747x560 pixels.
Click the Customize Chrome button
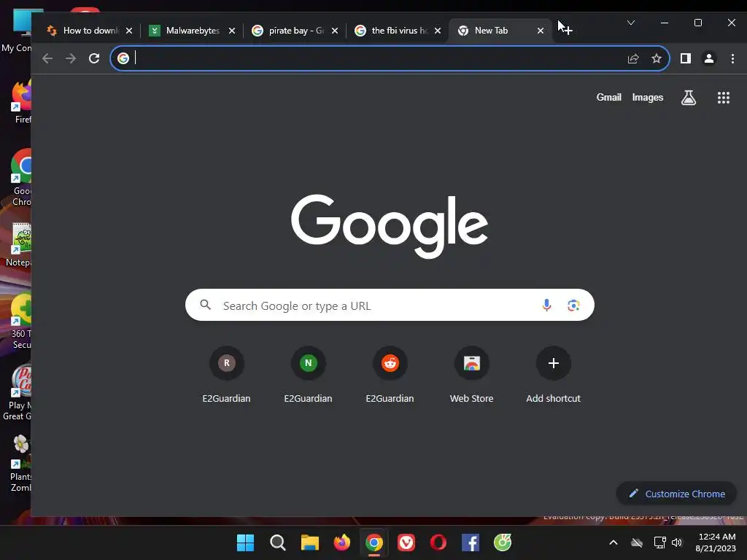tap(676, 494)
